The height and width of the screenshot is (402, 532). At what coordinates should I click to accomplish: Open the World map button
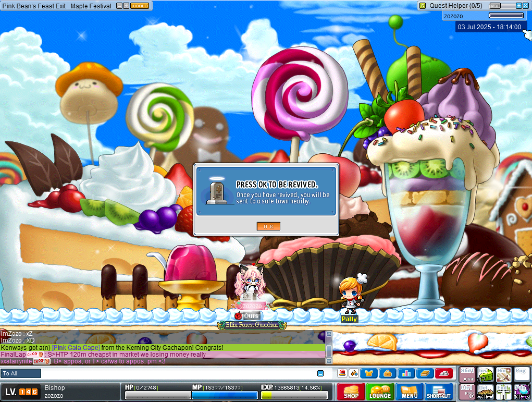coord(140,6)
